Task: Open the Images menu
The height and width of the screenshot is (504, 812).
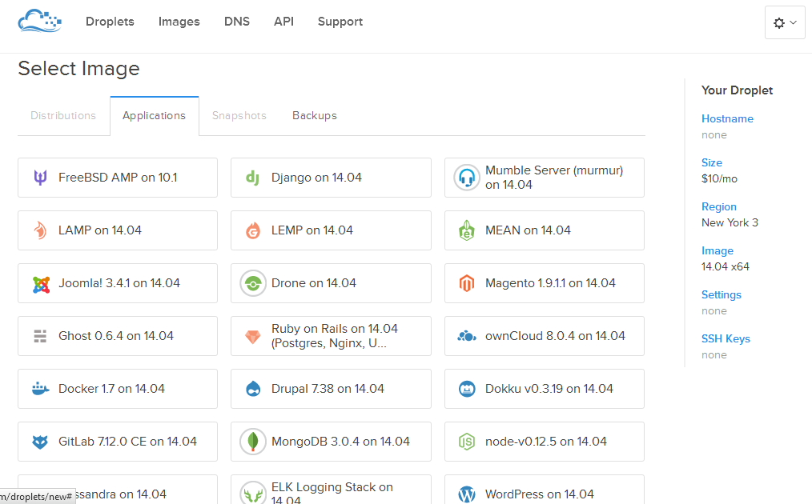Action: pyautogui.click(x=179, y=22)
